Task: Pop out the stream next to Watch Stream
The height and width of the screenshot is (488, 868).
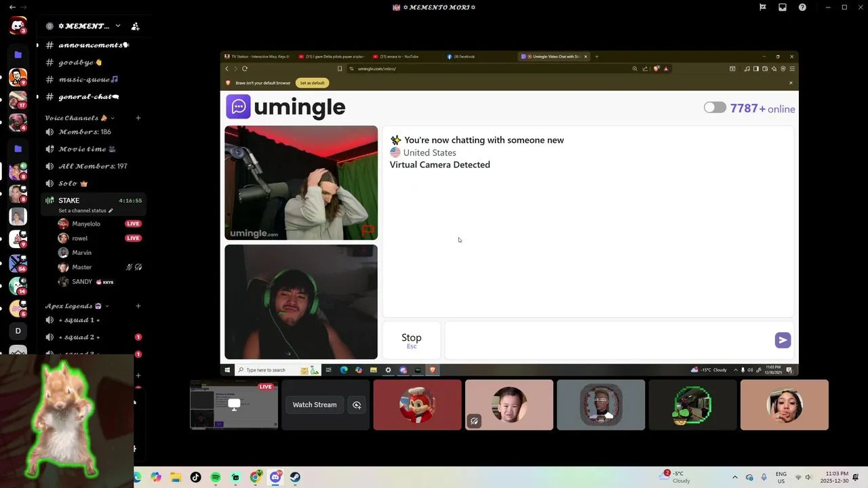Action: pos(357,405)
